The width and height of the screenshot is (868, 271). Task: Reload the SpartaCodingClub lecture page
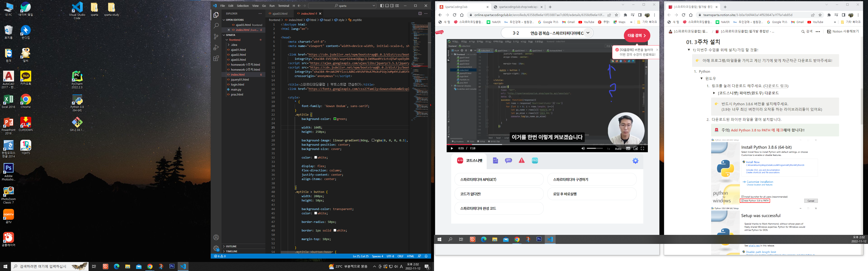pos(454,15)
